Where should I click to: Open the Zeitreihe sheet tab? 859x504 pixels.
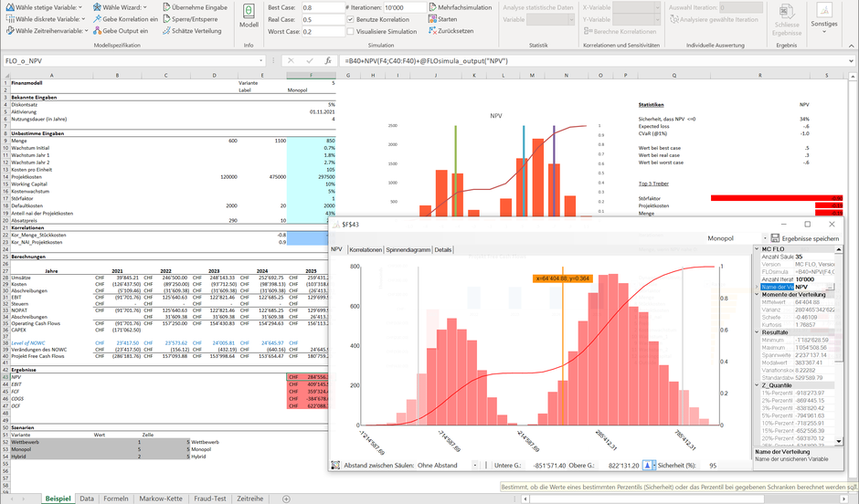click(x=249, y=499)
